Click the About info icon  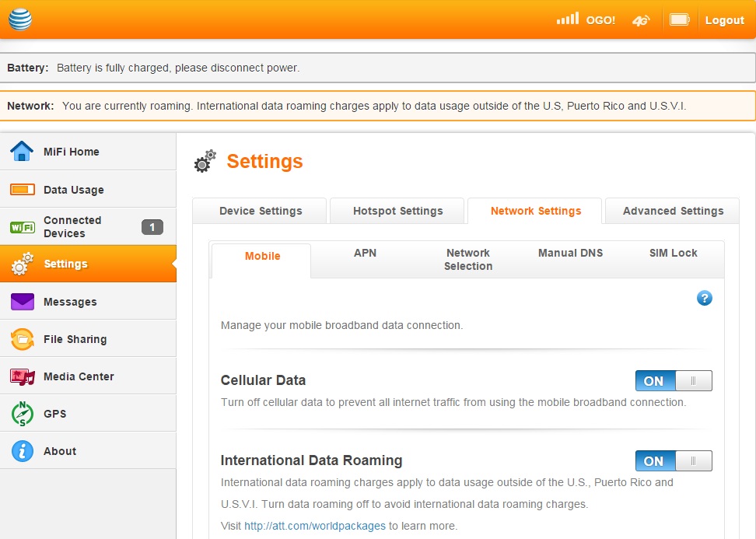(x=23, y=451)
